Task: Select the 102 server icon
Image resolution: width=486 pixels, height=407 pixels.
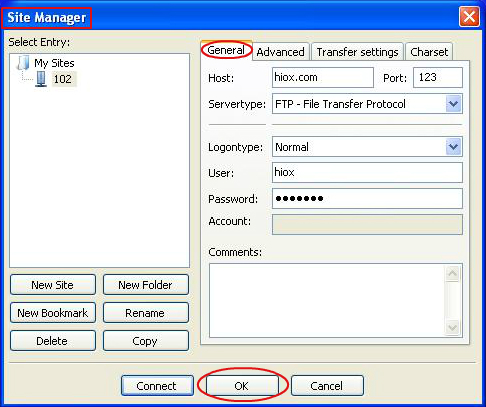Action: coord(41,79)
